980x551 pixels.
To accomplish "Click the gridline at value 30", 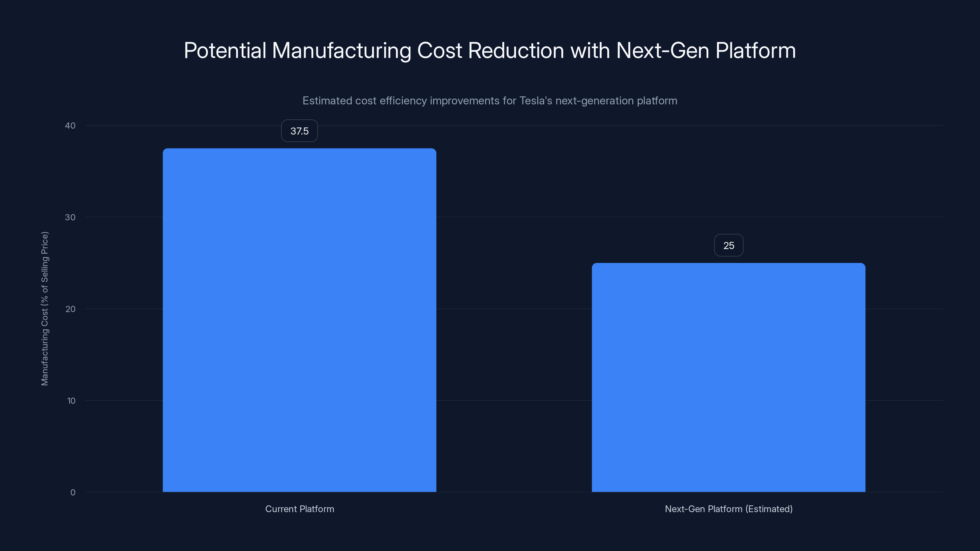I will pyautogui.click(x=514, y=217).
